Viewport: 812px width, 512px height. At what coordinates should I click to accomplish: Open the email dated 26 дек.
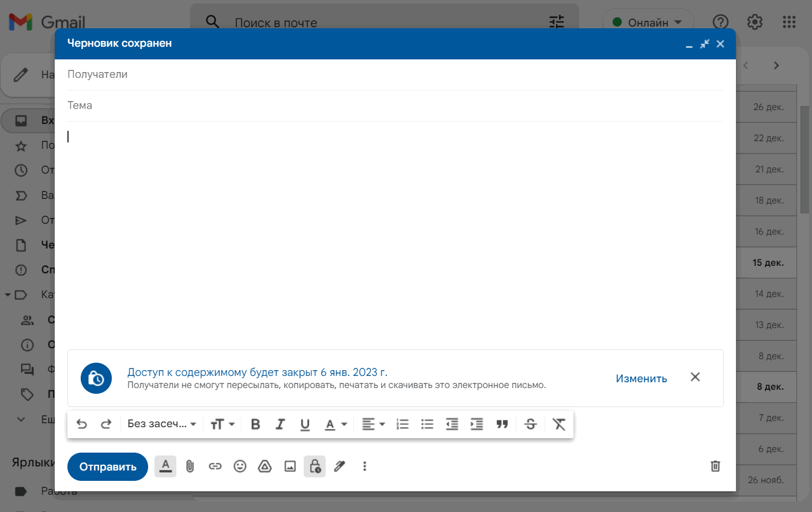(766, 107)
